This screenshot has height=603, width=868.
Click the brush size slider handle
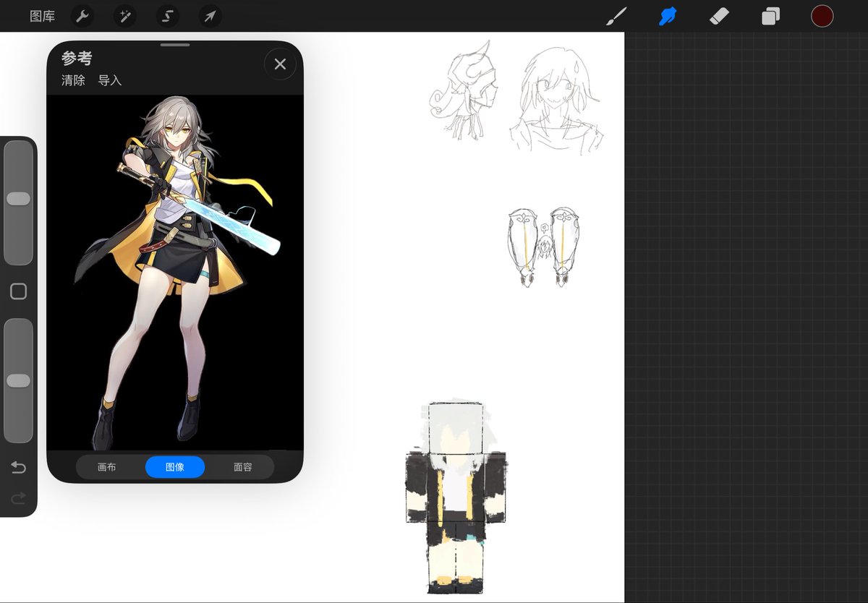click(x=18, y=199)
